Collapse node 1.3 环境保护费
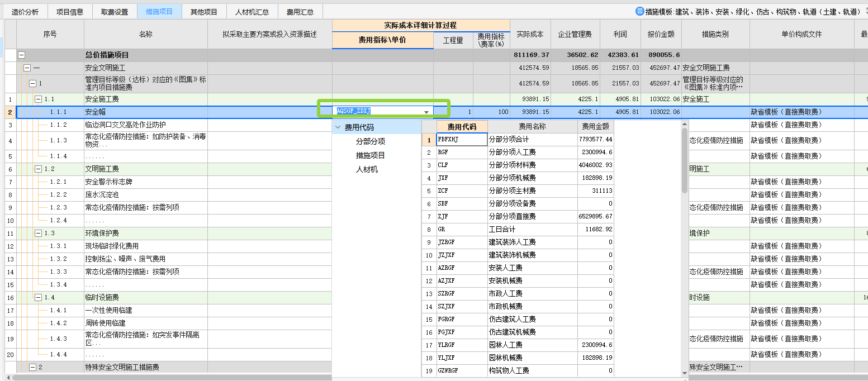 pyautogui.click(x=38, y=233)
